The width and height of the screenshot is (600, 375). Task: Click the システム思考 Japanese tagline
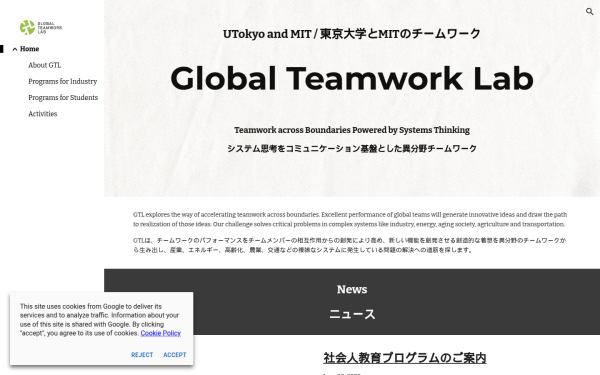[352, 148]
